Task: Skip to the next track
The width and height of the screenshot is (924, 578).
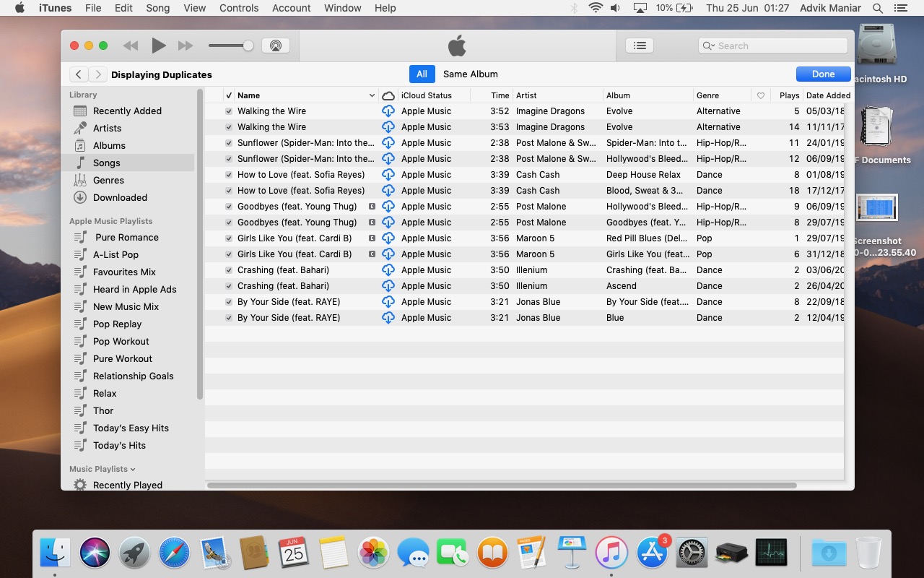Action: (x=186, y=46)
